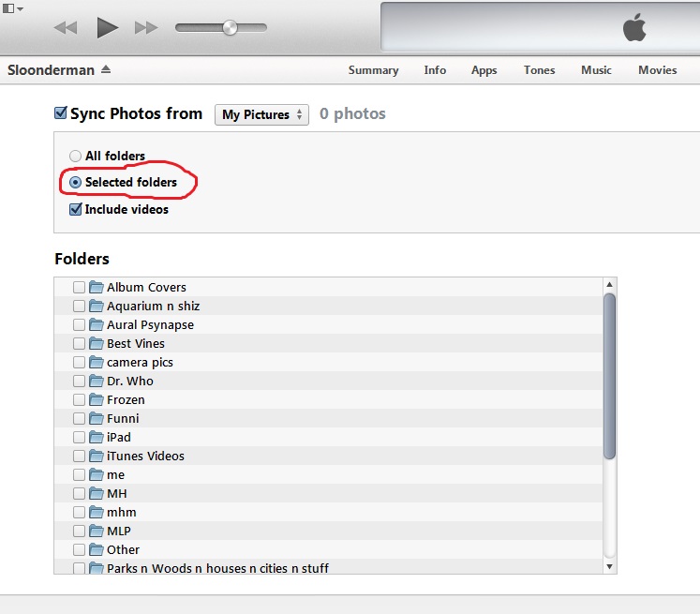700x614 pixels.
Task: Click the fast forward next button
Action: click(x=146, y=28)
